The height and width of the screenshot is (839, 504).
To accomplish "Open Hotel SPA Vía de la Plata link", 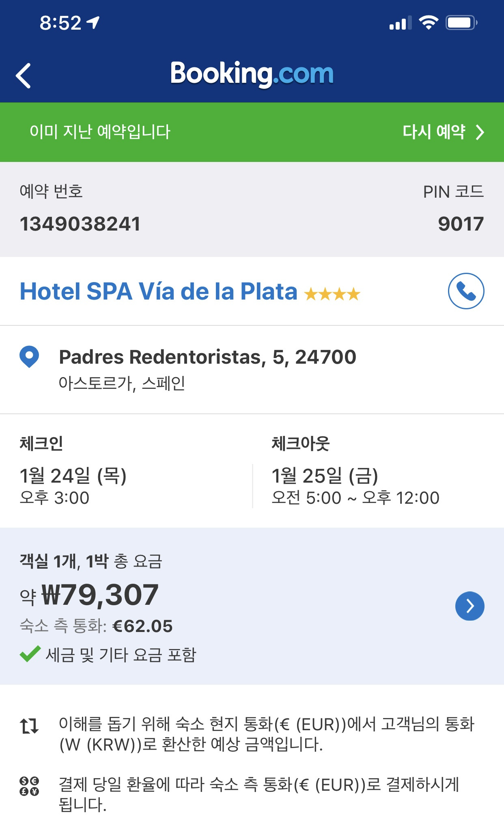I will click(159, 291).
